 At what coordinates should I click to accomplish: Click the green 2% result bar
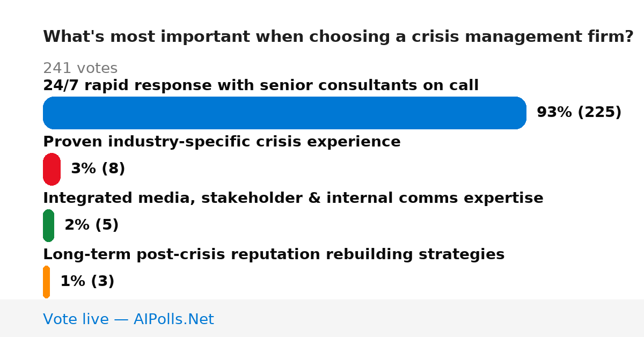[x=48, y=225]
